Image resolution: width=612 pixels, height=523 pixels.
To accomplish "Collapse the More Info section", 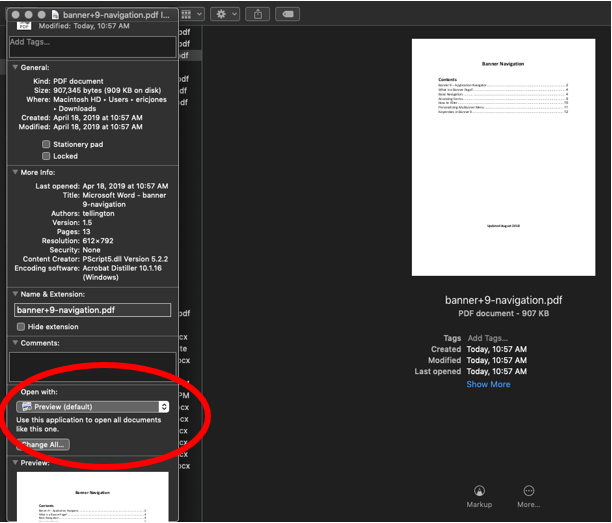I will tap(15, 172).
